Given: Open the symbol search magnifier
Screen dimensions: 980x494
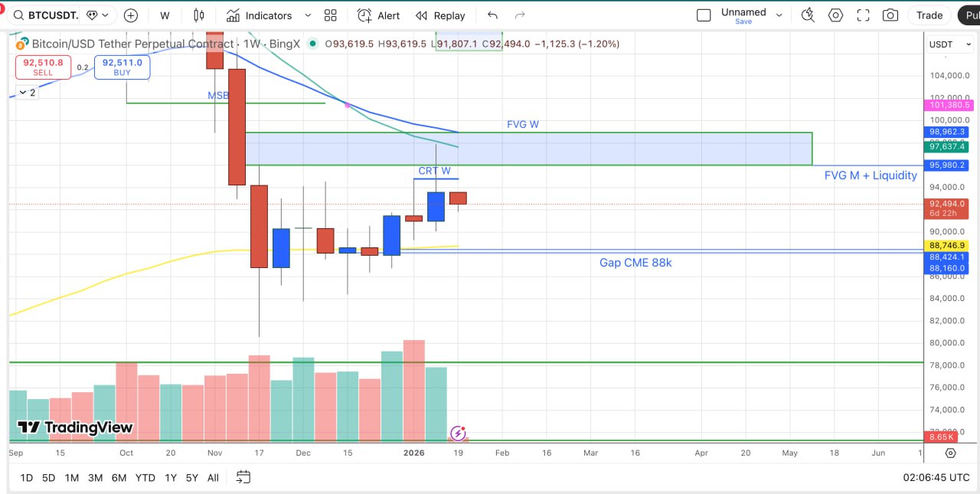Looking at the screenshot, I should pos(18,15).
